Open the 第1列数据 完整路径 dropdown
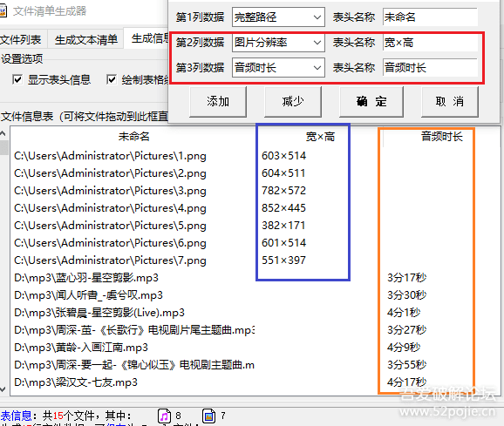The height and width of the screenshot is (426, 504). (x=278, y=17)
